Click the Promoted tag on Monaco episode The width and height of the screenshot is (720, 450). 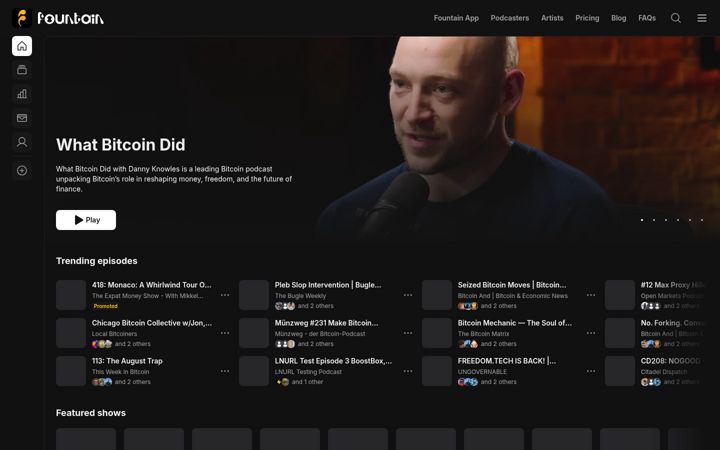pos(106,306)
